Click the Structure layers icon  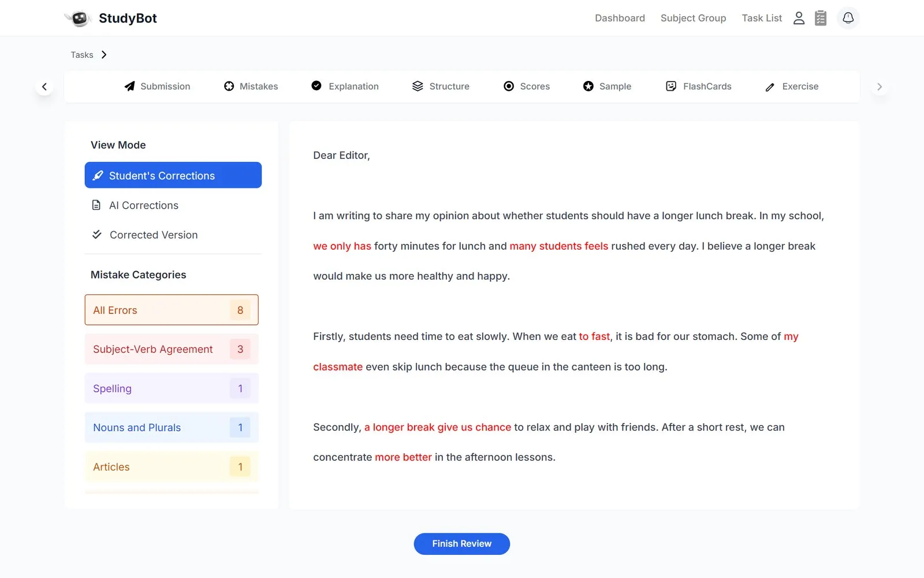[418, 86]
